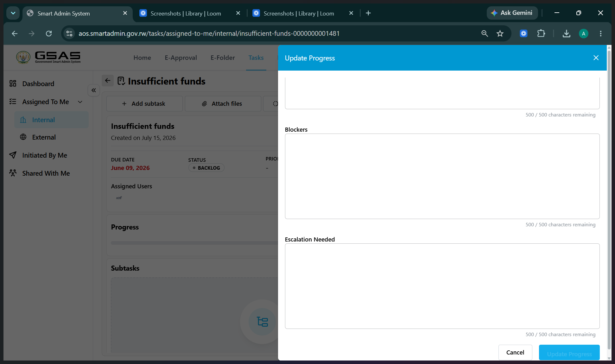Open the tab search dropdown arrow
This screenshot has width=615, height=364.
click(13, 13)
